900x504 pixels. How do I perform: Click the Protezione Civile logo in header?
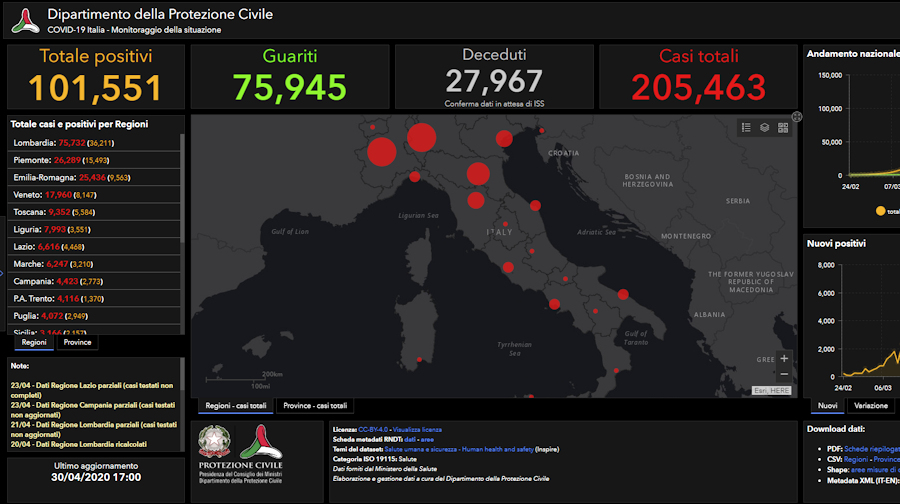tap(26, 21)
